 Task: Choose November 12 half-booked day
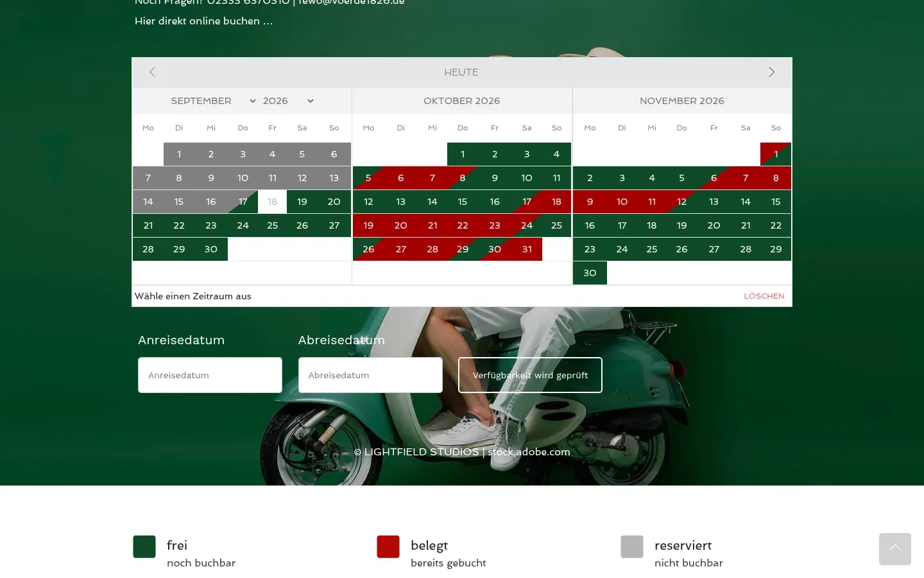click(681, 202)
